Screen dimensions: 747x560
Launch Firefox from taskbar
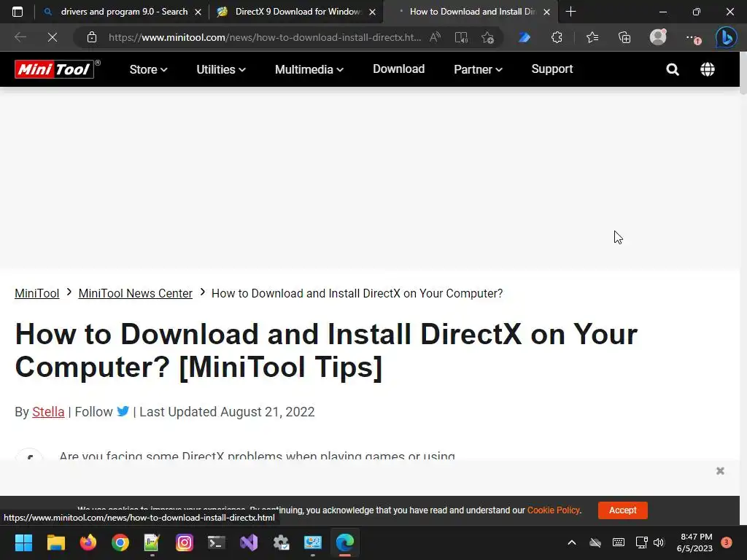[88, 542]
